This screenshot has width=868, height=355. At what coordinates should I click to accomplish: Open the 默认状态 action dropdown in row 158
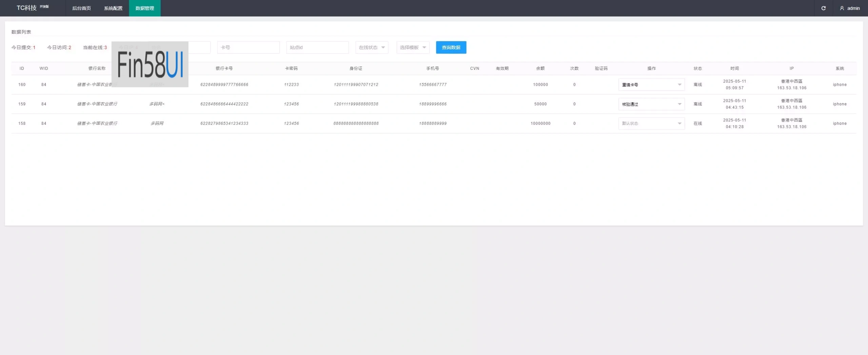coord(651,123)
